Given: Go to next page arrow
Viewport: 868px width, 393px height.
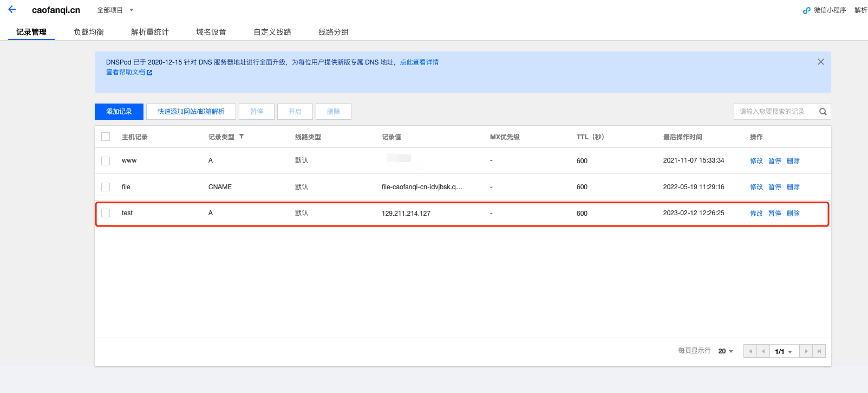Looking at the screenshot, I should point(806,351).
